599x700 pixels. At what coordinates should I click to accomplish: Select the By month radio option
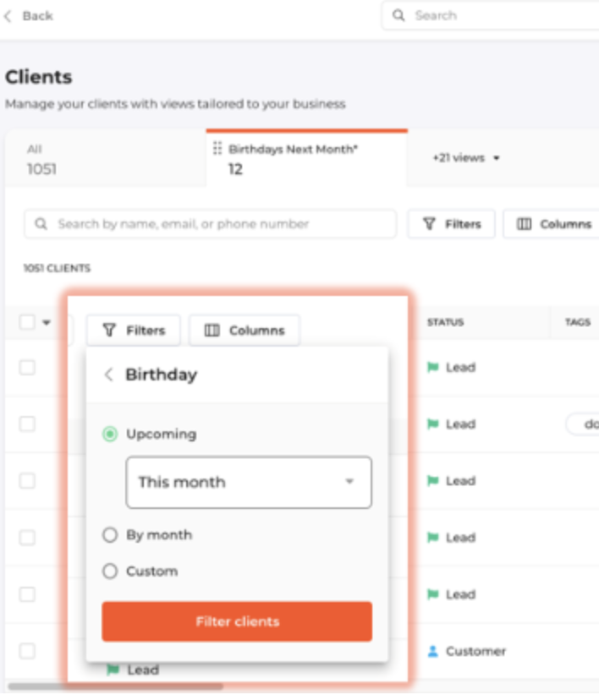109,535
